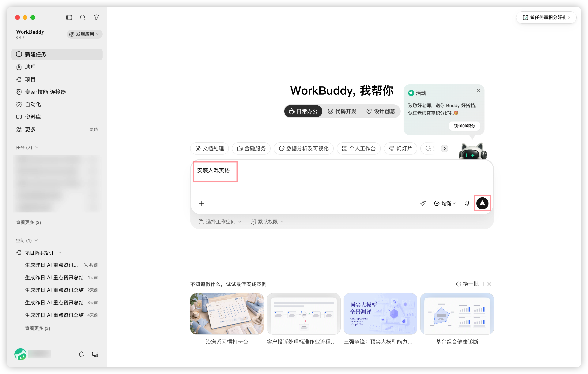Screen dimensions: 588x374
Task: Select the 文档处理 chip
Action: click(209, 148)
